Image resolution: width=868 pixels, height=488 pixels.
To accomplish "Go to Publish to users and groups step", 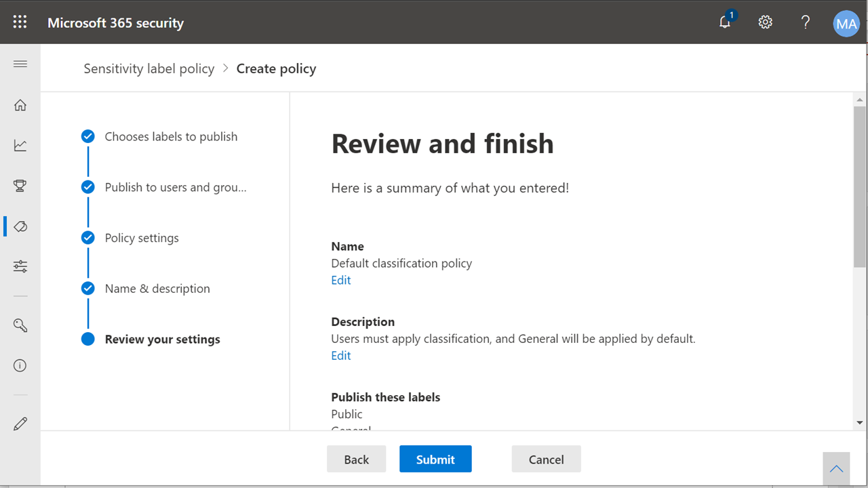I will tap(176, 187).
